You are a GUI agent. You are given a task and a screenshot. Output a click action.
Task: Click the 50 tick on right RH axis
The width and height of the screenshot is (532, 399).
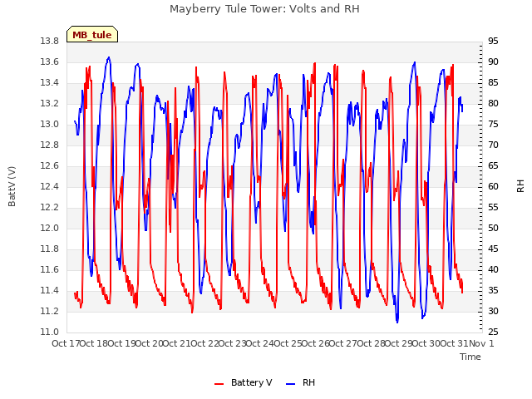[493, 228]
